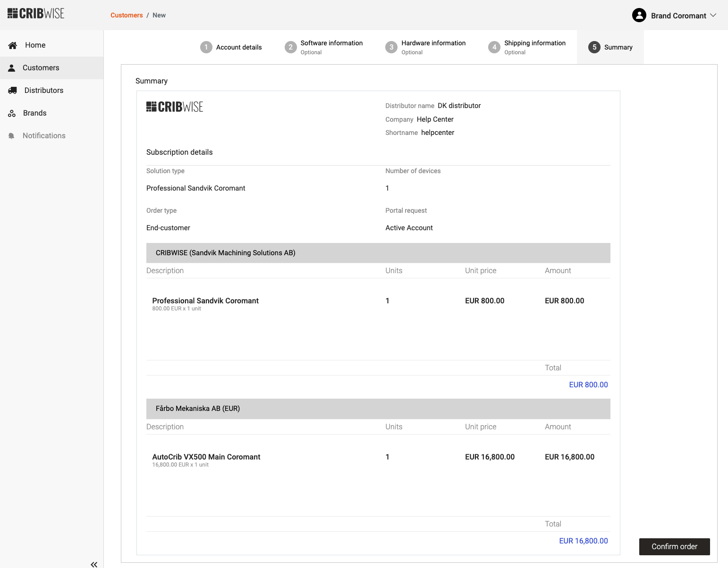
Task: Go to step 2 Software information
Action: [x=324, y=47]
